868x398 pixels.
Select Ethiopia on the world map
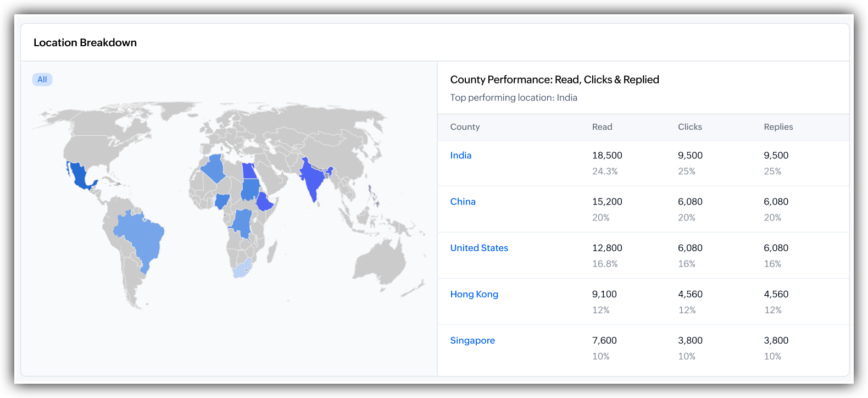click(265, 202)
